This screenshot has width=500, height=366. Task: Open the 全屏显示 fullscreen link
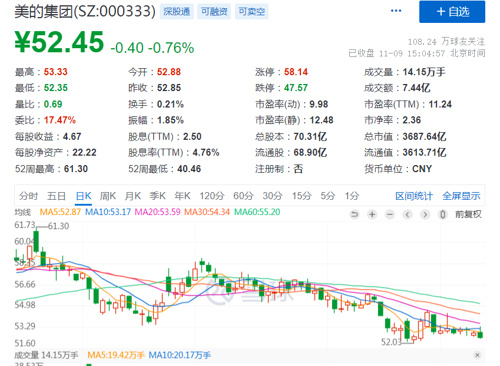pyautogui.click(x=461, y=196)
